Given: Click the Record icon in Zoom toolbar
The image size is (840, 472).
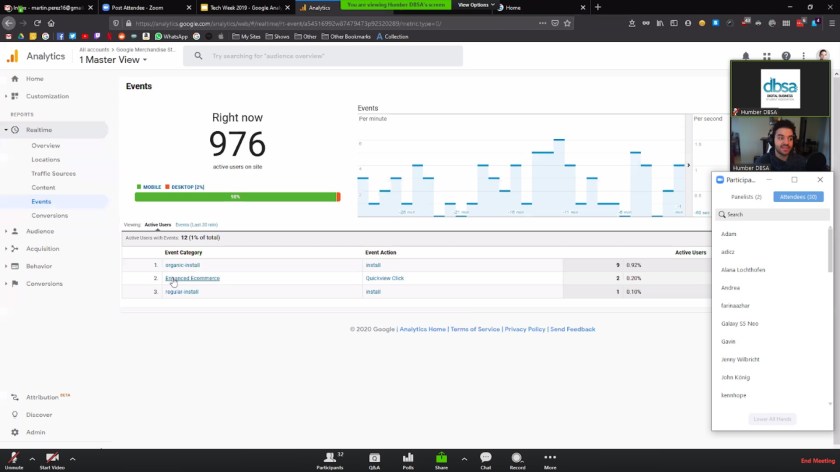Looking at the screenshot, I should (x=517, y=458).
